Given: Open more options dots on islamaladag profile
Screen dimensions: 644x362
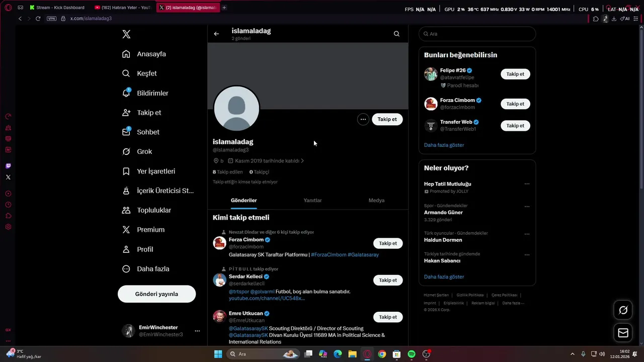Looking at the screenshot, I should point(363,119).
